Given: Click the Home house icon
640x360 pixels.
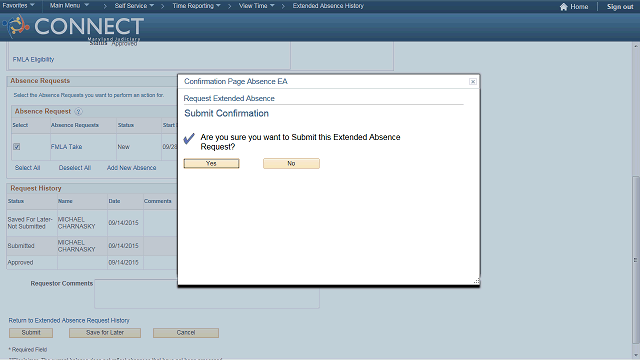Looking at the screenshot, I should [564, 7].
